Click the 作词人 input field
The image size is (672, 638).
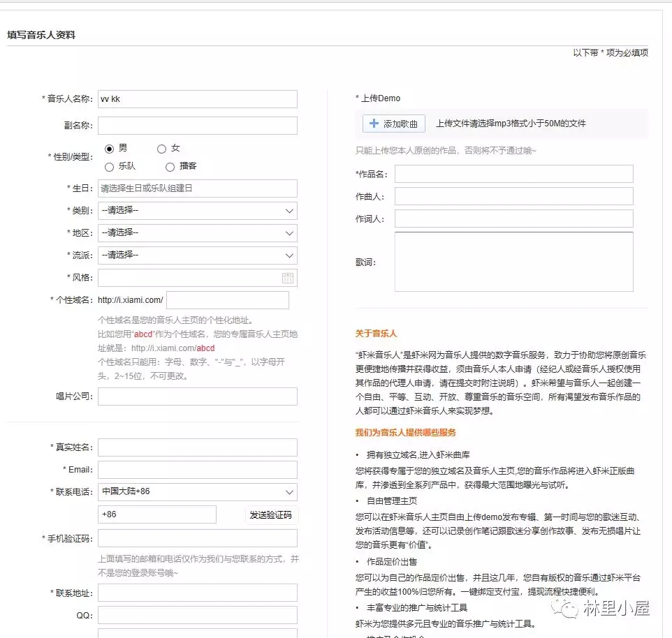[x=514, y=218]
